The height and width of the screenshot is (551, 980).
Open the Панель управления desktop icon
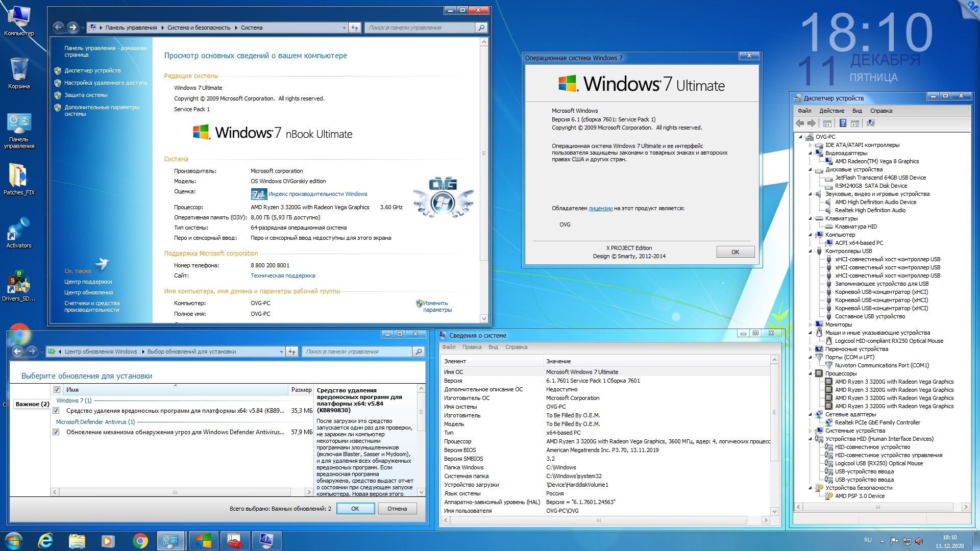click(19, 131)
